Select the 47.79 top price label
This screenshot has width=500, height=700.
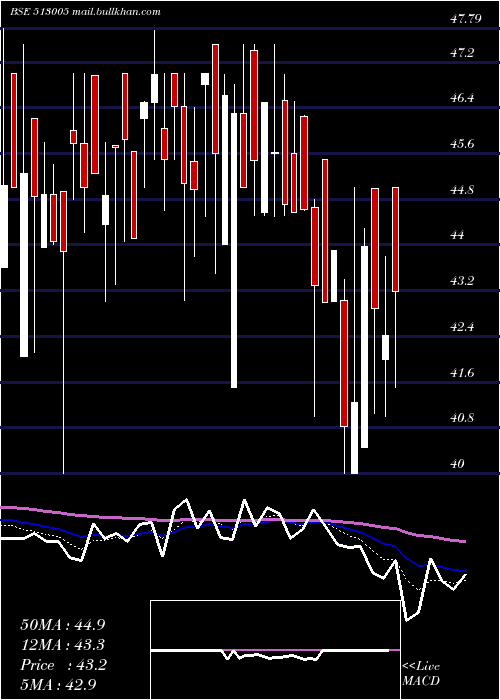click(x=466, y=18)
